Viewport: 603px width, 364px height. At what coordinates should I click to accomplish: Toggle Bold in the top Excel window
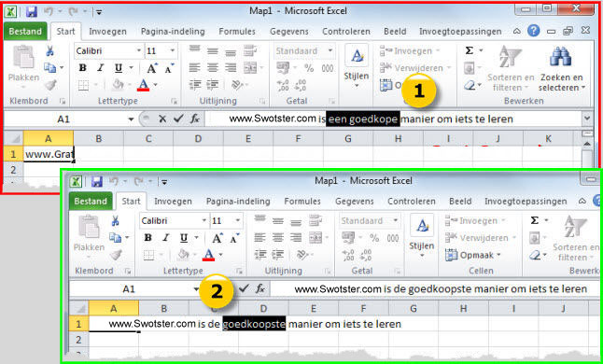(x=82, y=68)
